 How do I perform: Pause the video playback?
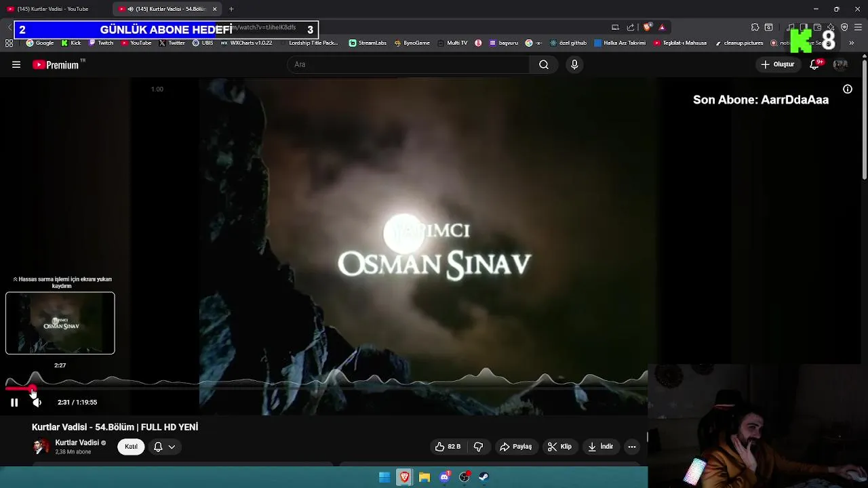(x=14, y=403)
